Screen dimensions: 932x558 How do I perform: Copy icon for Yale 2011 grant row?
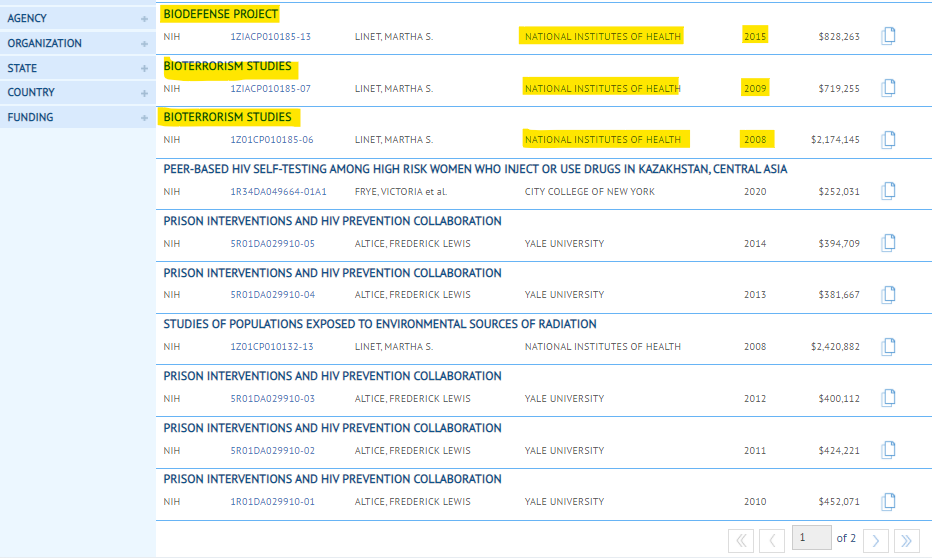(x=888, y=449)
